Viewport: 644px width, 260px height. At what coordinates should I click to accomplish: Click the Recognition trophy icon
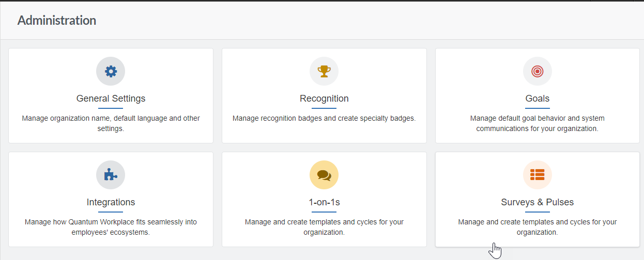[324, 71]
